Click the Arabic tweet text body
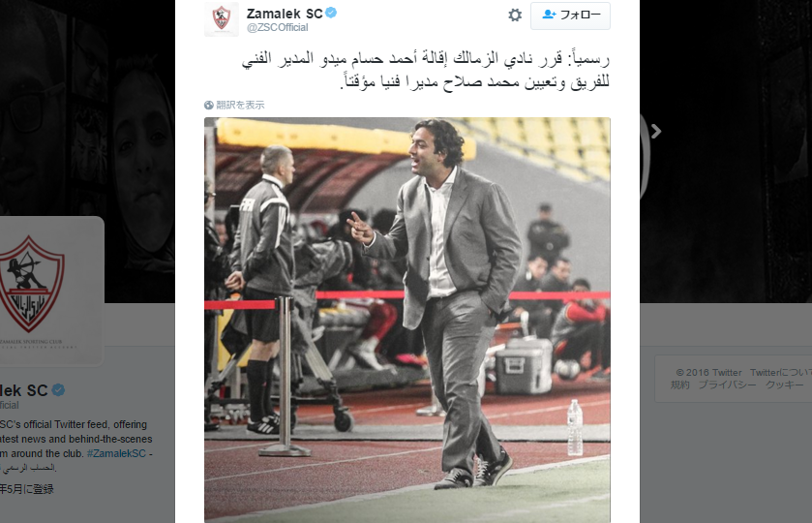The width and height of the screenshot is (812, 523). click(425, 70)
